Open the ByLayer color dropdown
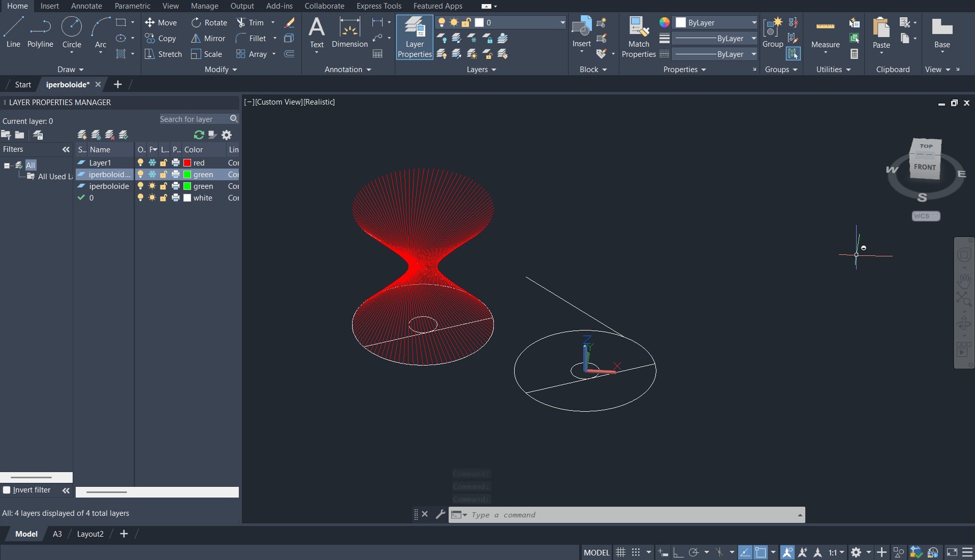This screenshot has width=975, height=560. click(753, 23)
